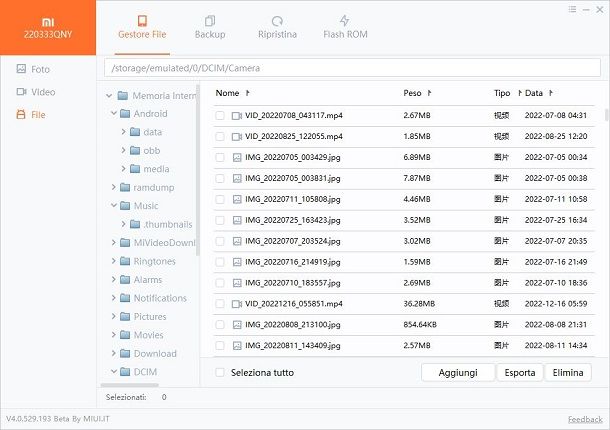
Task: Select Video in the sidebar
Action: [36, 92]
